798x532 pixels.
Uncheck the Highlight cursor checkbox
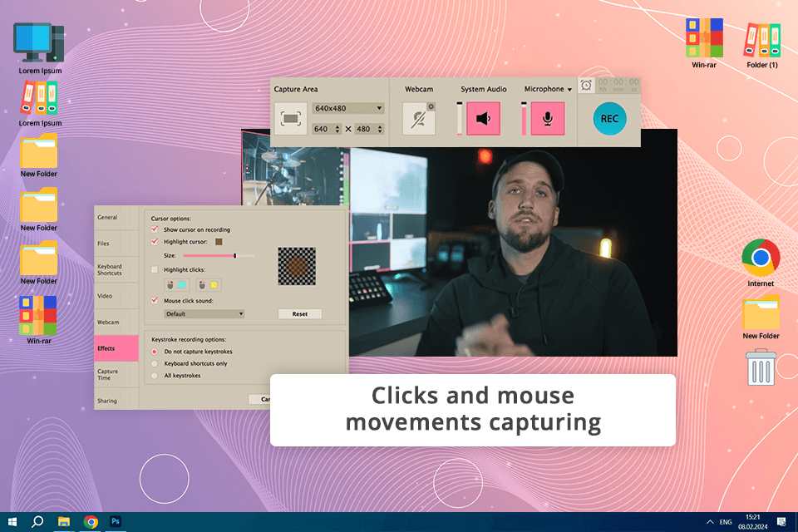[x=155, y=241]
